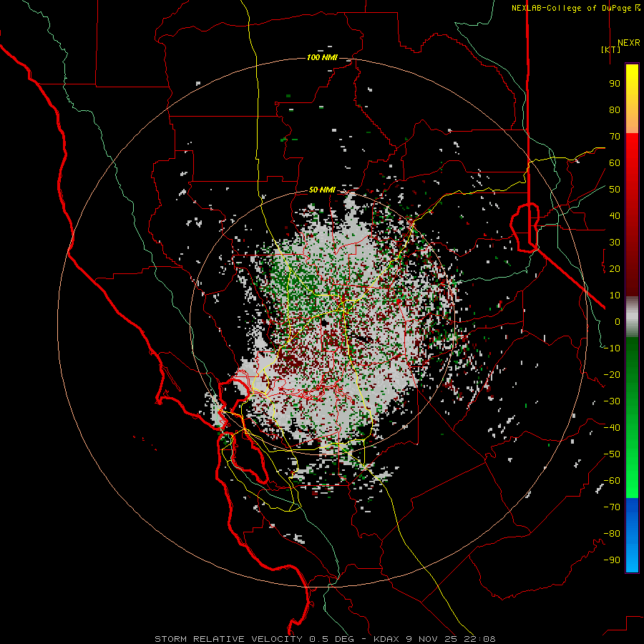Viewport: 644px width, 644px height.
Task: Select the 40 knot scale label
Action: (x=615, y=215)
